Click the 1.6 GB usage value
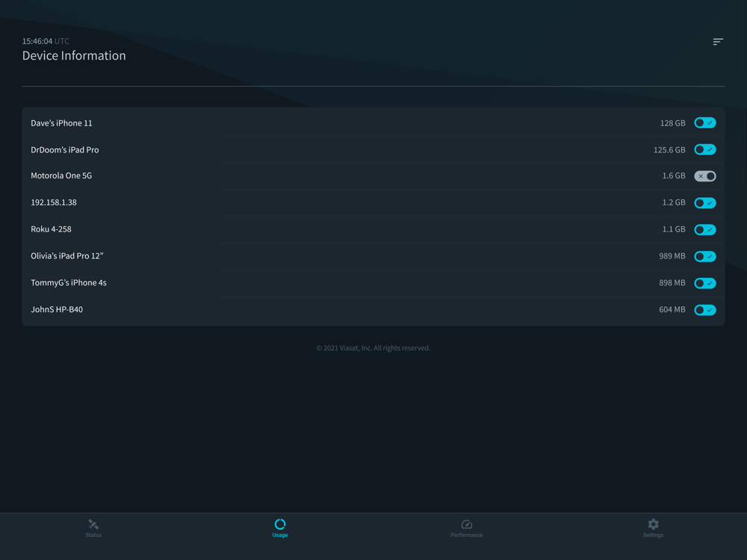Viewport: 747px width, 560px height. [674, 175]
